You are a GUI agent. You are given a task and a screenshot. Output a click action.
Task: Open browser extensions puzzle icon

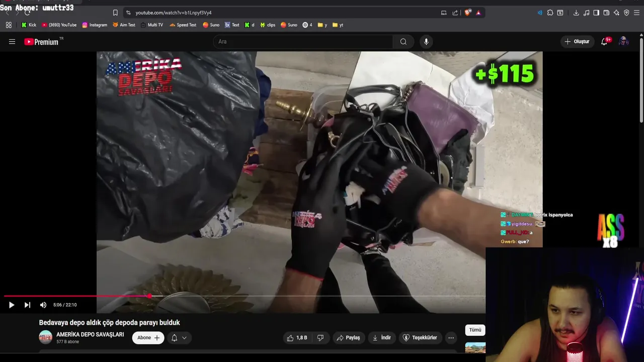(x=550, y=13)
